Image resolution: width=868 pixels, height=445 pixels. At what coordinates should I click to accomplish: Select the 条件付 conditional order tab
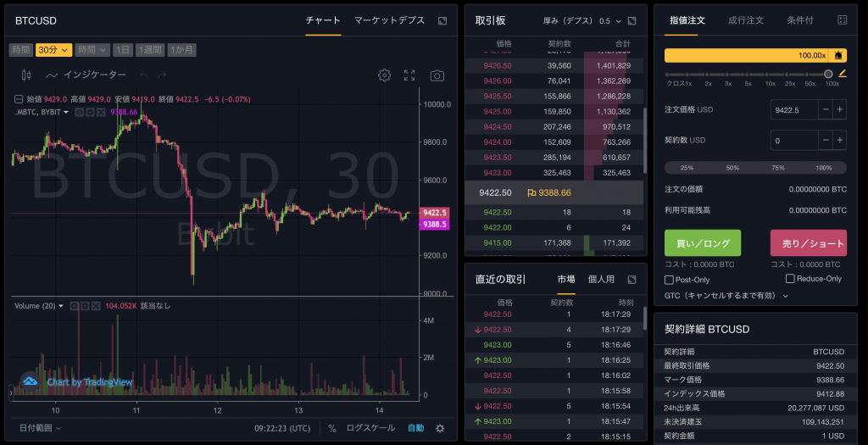800,20
